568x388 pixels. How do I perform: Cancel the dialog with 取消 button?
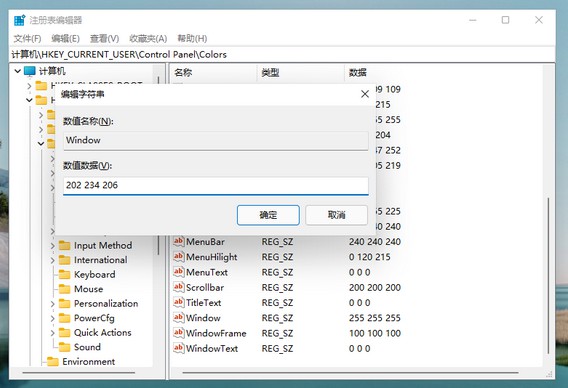pyautogui.click(x=337, y=215)
